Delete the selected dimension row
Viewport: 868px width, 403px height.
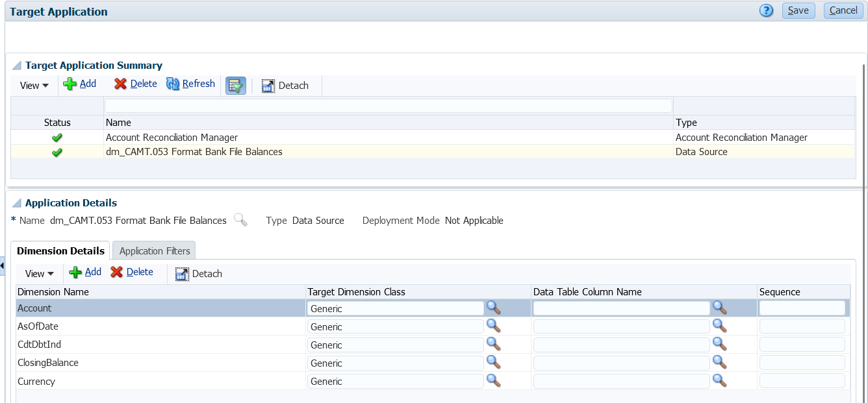[132, 272]
